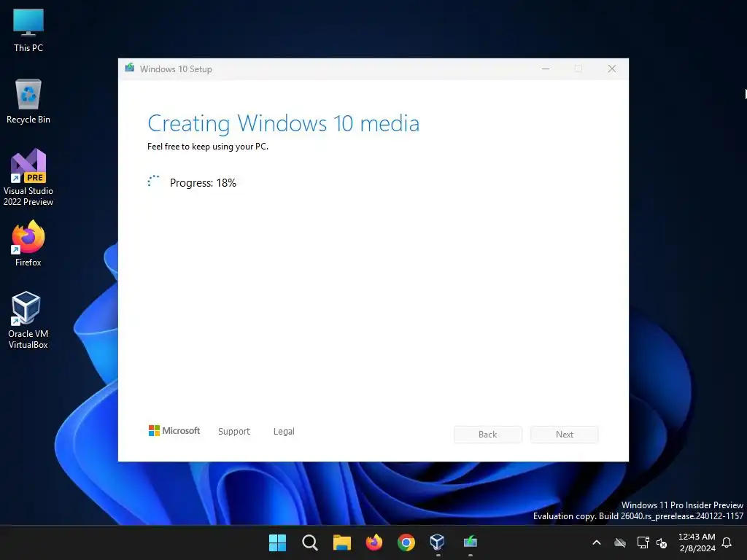
Task: Click the Windows 10 Setup title icon
Action: point(130,68)
